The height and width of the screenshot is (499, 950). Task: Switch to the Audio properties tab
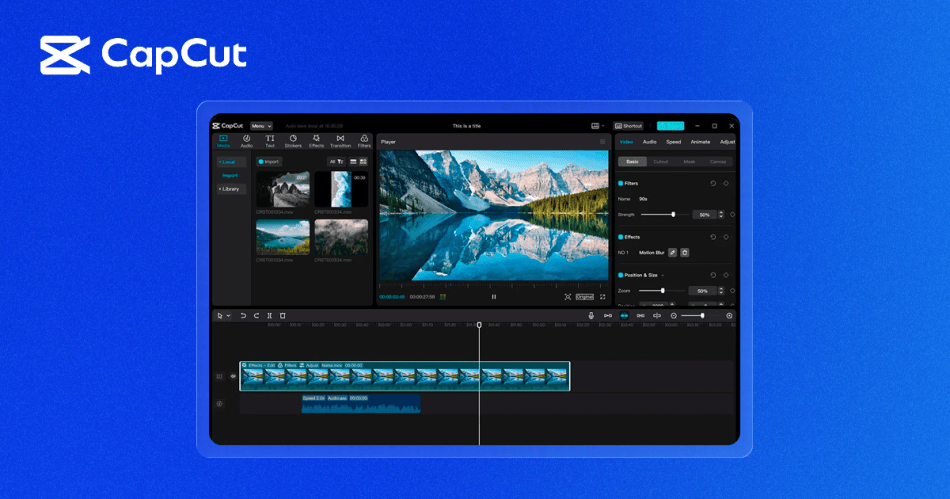pyautogui.click(x=649, y=142)
